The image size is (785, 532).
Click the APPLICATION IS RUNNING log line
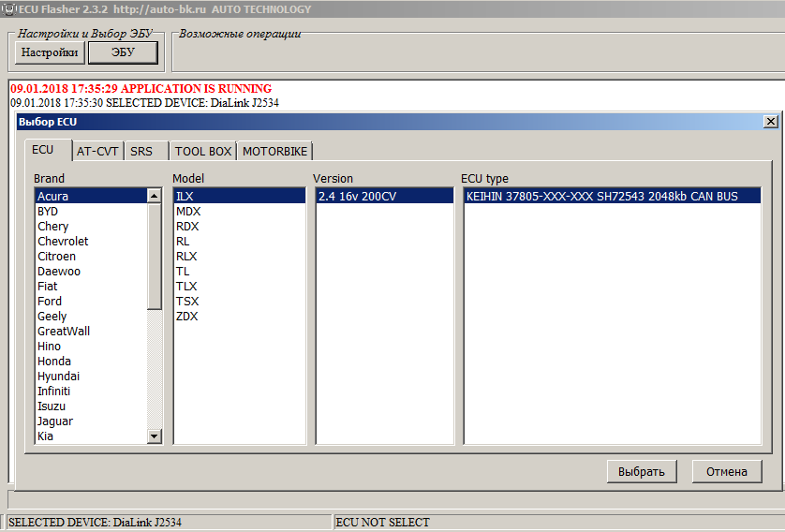[141, 89]
